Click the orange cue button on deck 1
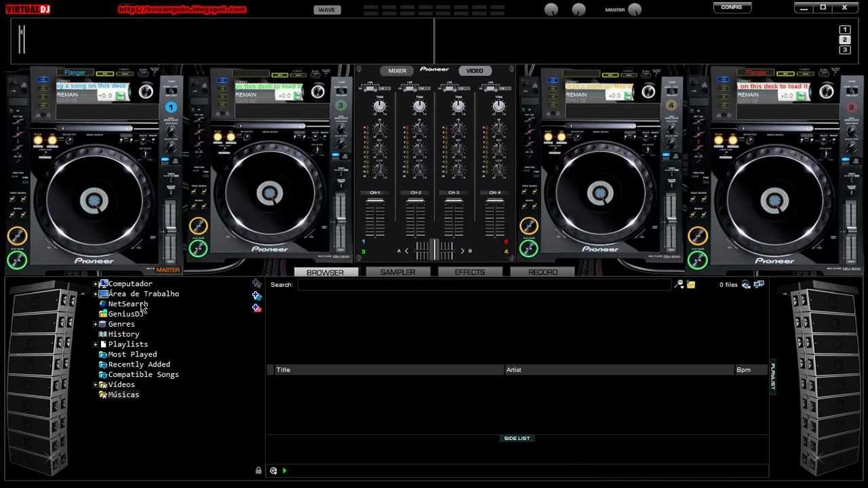The width and height of the screenshot is (868, 488). coord(17,236)
